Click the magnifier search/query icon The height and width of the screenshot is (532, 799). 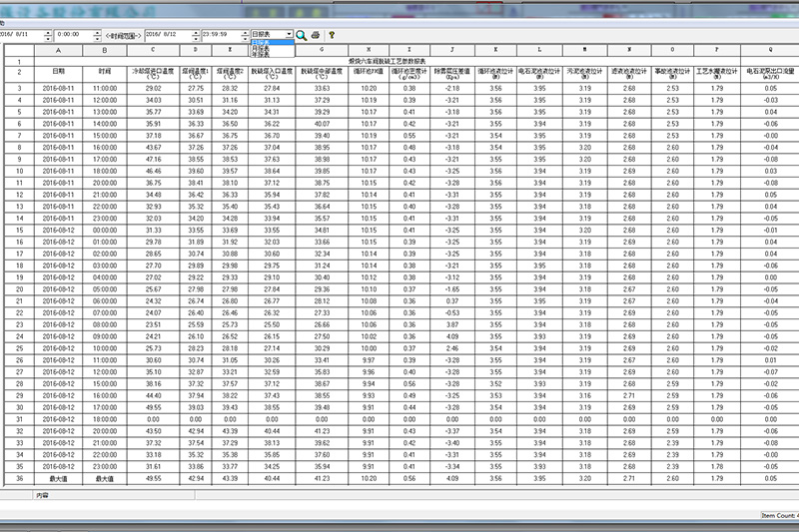pos(301,34)
